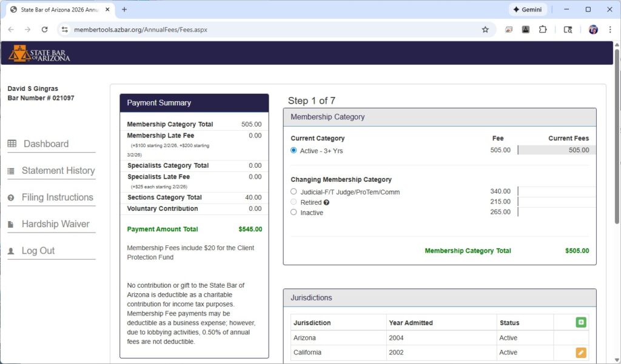The image size is (621, 364).
Task: Log Out from the sidebar
Action: click(38, 251)
